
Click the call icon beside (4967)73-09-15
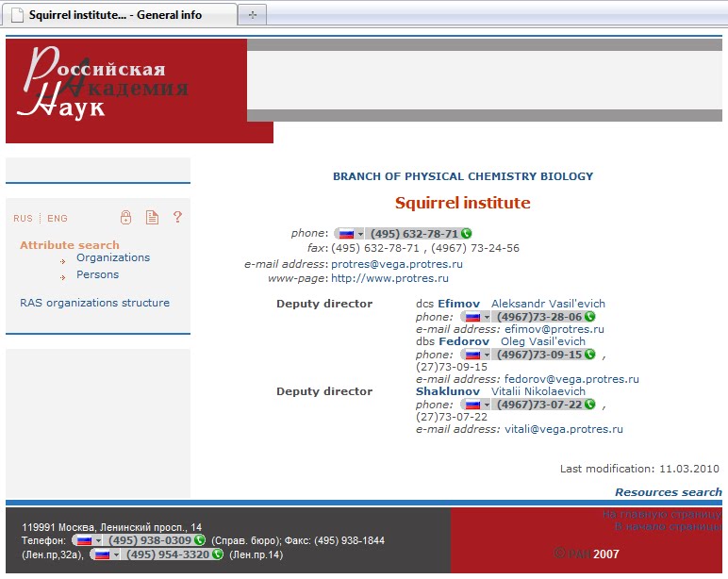(x=589, y=355)
